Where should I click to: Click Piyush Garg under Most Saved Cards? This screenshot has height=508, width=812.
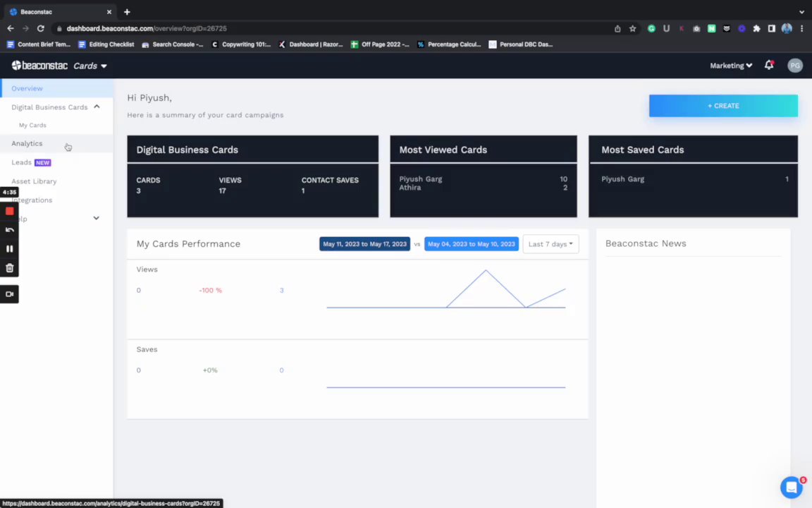(622, 179)
